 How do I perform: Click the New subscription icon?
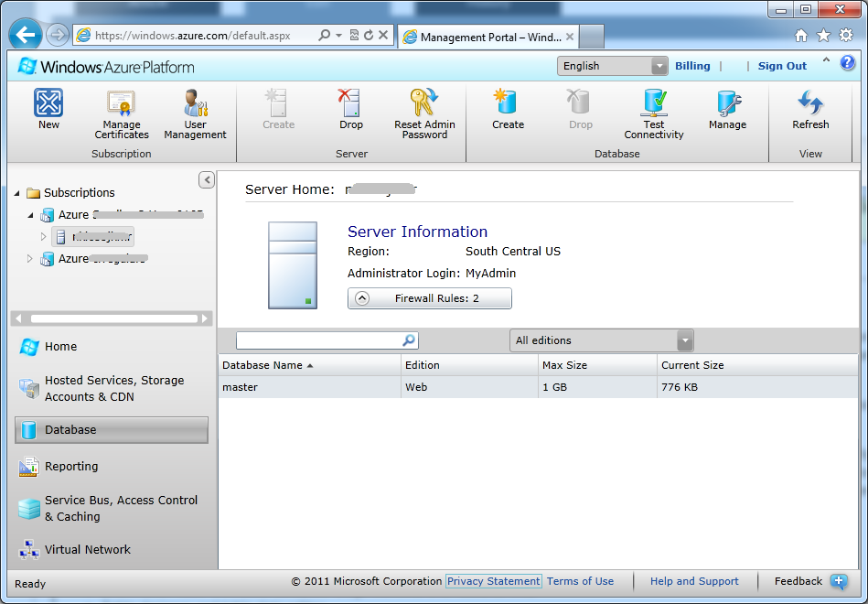(x=48, y=103)
